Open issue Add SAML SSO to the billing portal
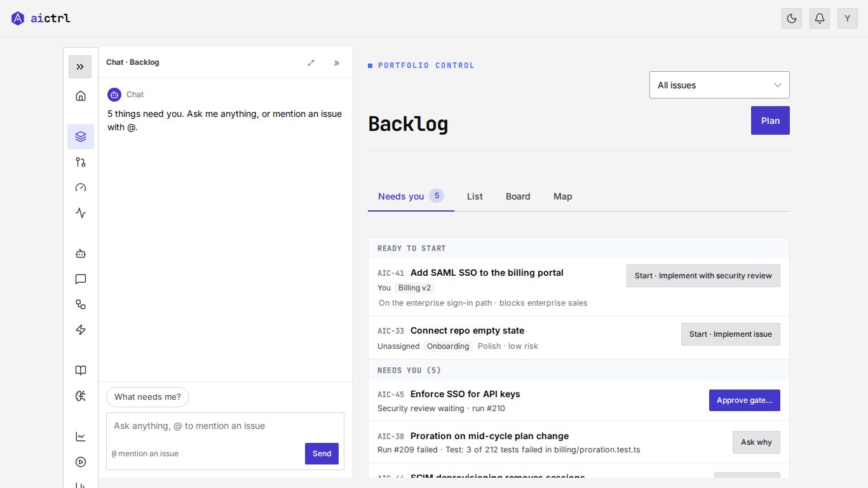The image size is (868, 488). [487, 273]
